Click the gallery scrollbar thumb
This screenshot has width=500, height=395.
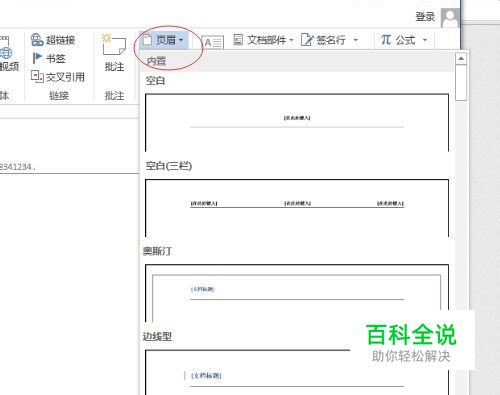(x=461, y=83)
